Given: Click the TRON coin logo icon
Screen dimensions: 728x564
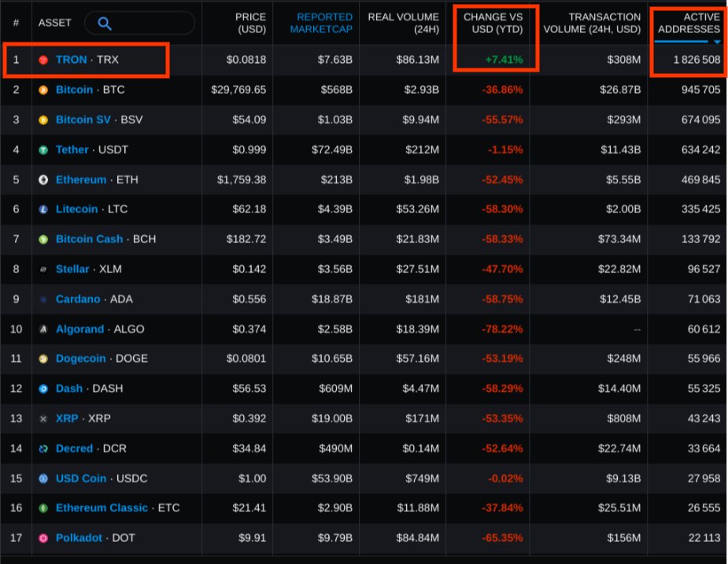Looking at the screenshot, I should tap(43, 60).
